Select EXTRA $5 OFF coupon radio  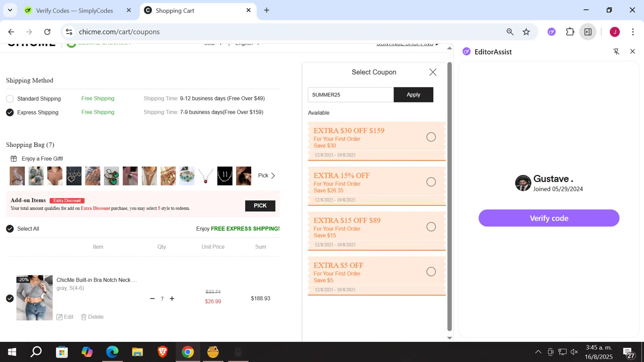click(431, 272)
